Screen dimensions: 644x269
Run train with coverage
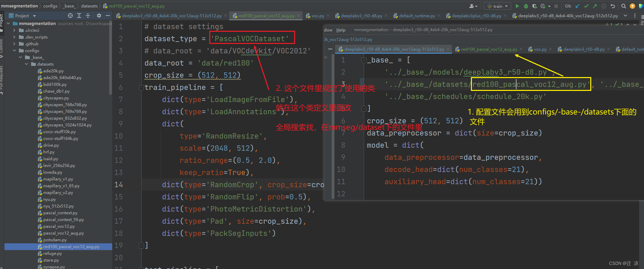[534, 6]
